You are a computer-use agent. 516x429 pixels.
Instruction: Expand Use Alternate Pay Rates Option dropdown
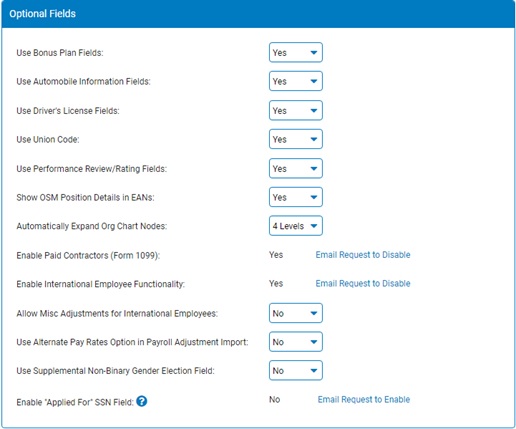pyautogui.click(x=296, y=342)
